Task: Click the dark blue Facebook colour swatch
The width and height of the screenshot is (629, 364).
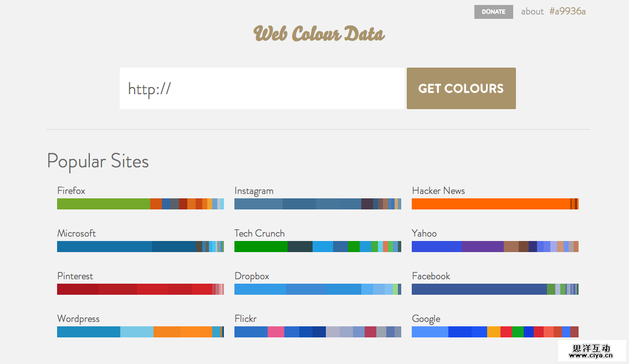Action: [x=479, y=289]
